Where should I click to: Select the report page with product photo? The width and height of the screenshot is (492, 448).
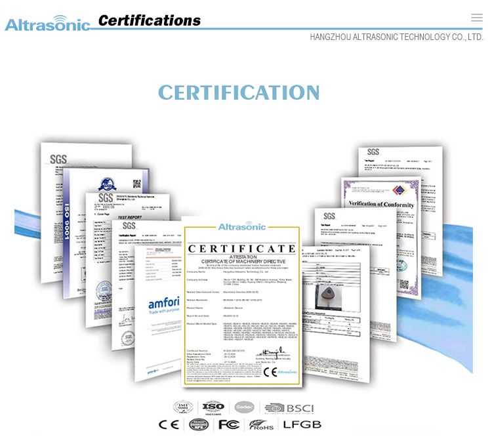[336, 314]
